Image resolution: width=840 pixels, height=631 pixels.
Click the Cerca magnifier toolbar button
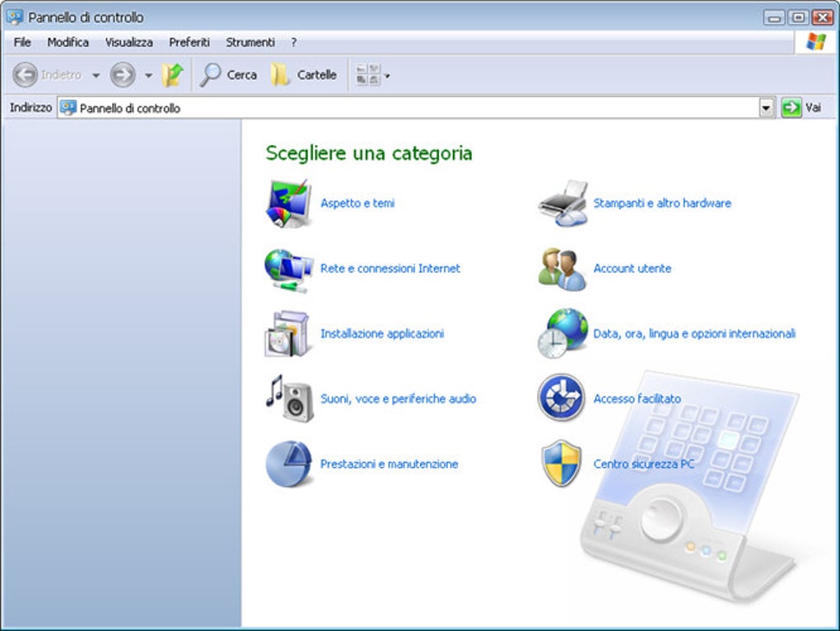click(229, 75)
